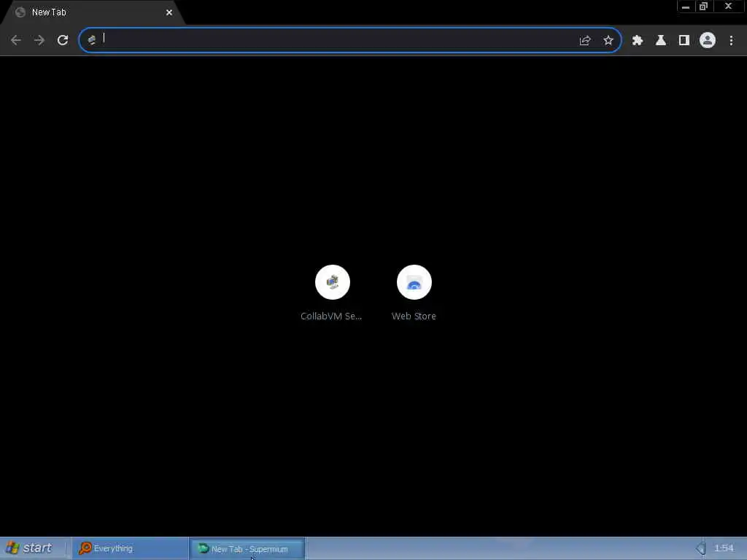
Task: Toggle the side panel
Action: [684, 41]
